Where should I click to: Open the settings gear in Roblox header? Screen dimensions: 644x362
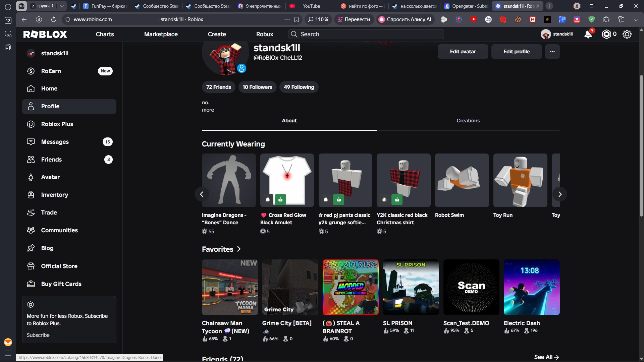(627, 34)
